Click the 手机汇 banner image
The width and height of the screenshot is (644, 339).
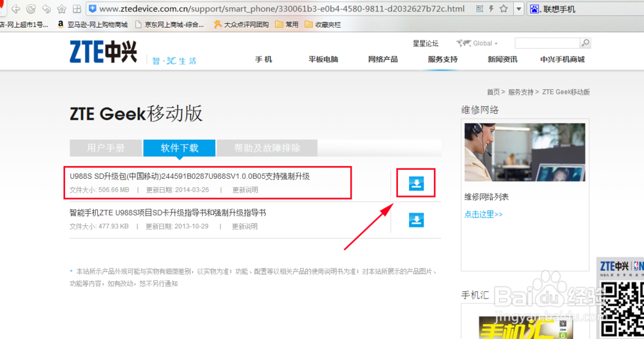pyautogui.click(x=526, y=326)
